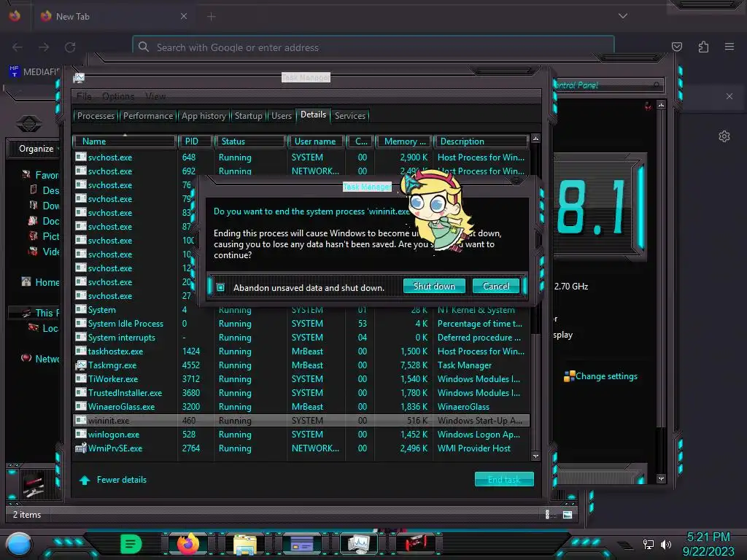Sort by Description column header
Screen dimensions: 747x560
coord(481,141)
